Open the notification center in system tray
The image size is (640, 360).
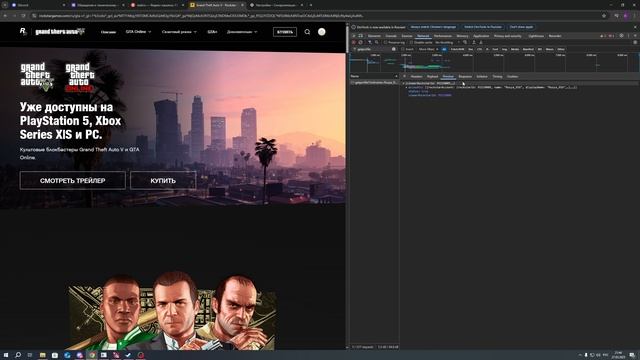coord(632,355)
